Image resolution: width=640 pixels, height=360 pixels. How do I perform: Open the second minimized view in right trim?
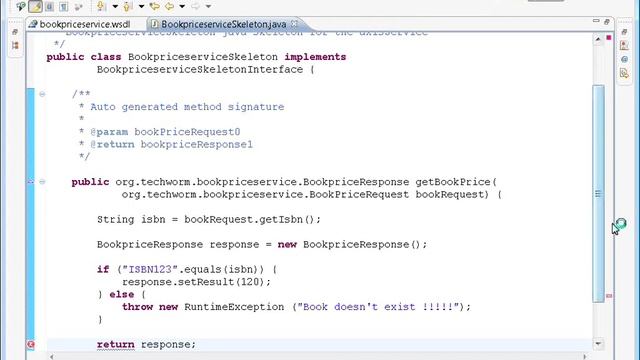point(624,45)
